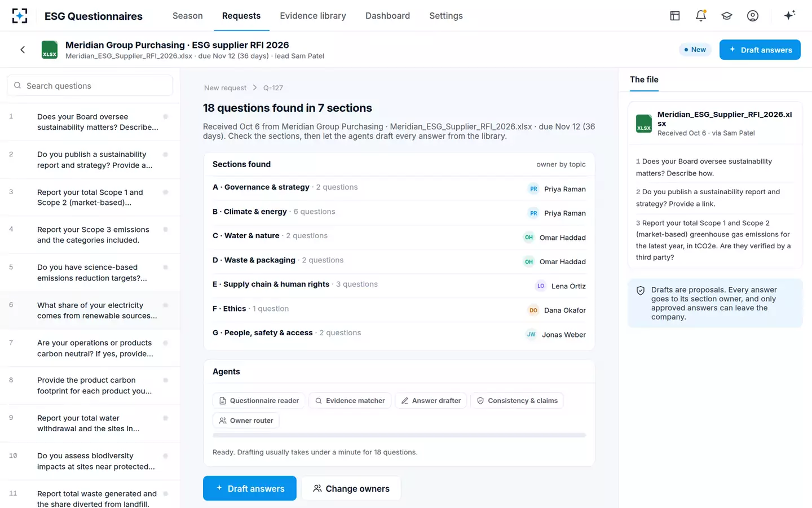Open the Evidence library tab
This screenshot has height=508, width=812.
click(313, 16)
